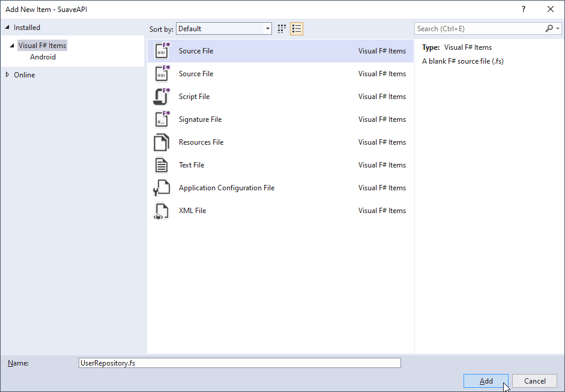Expand the Online tree section

point(7,75)
